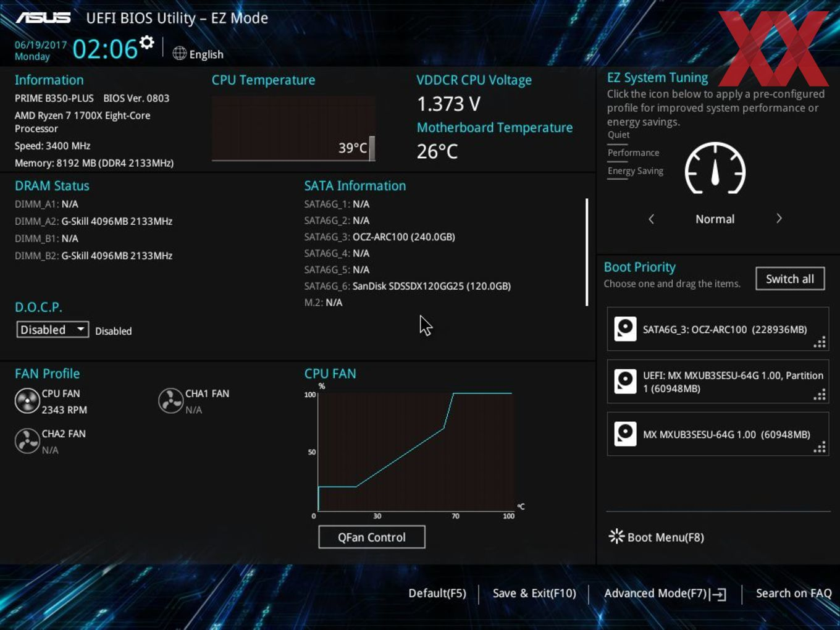Viewport: 840px width, 630px height.
Task: Click the MX MXUB3SESU-64G 1.00 (60948MB) disk icon
Action: [625, 434]
